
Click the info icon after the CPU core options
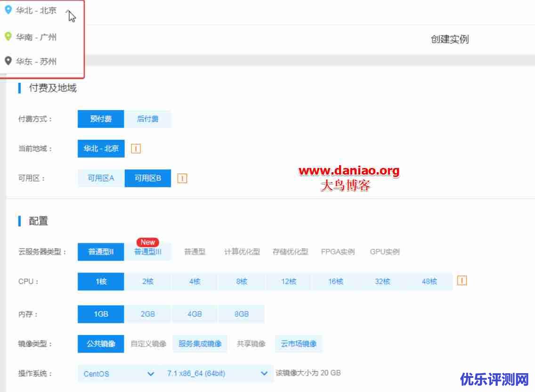(462, 280)
